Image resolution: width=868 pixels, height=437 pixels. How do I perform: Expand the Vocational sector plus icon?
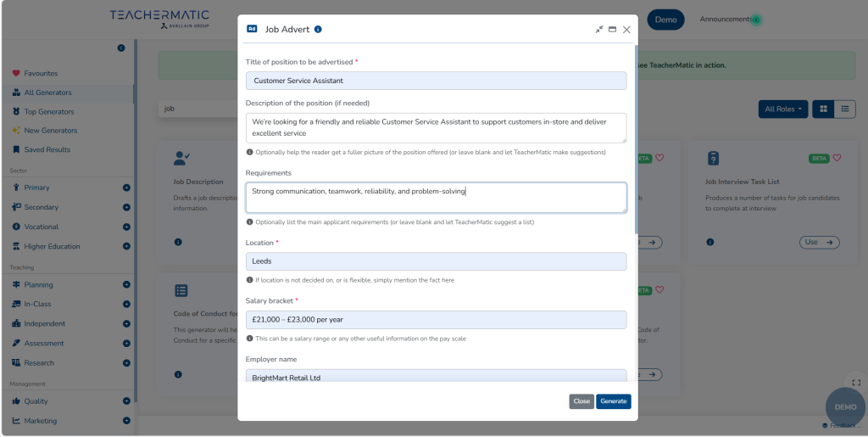127,227
